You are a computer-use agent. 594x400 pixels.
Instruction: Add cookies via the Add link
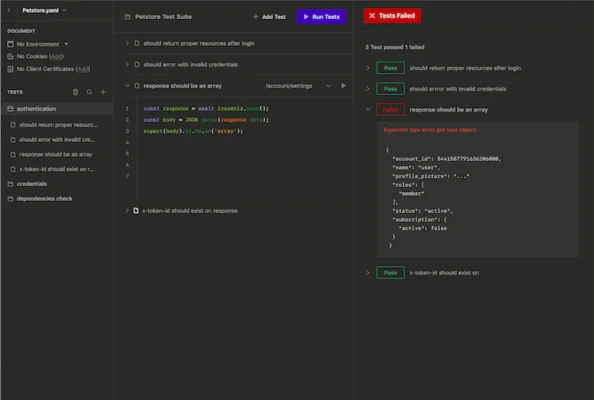[x=56, y=56]
